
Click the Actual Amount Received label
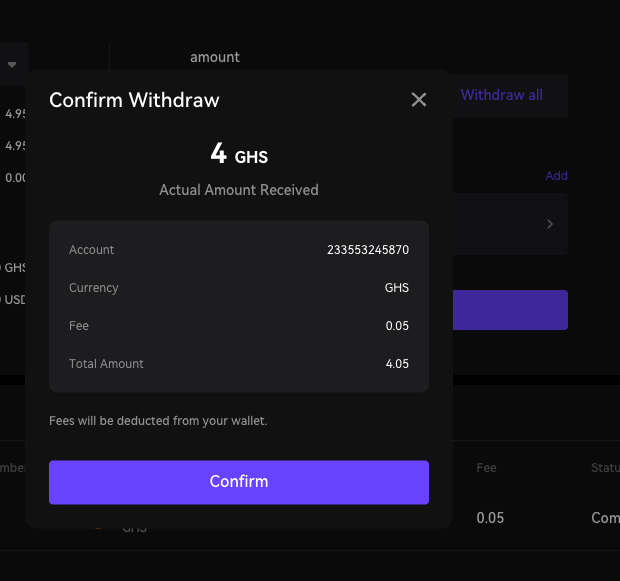(239, 190)
